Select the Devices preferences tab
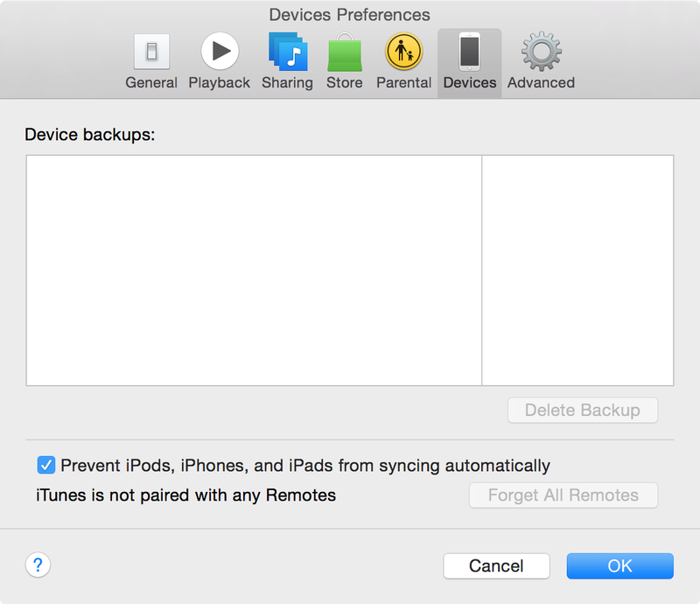This screenshot has height=604, width=700. [470, 61]
